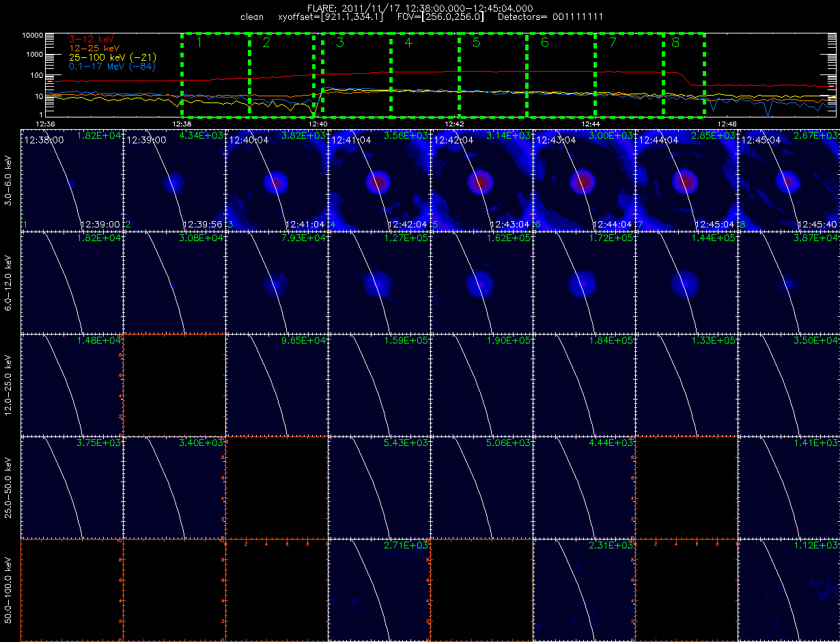Click the '10000' y-axis label
This screenshot has height=642, width=840.
[33, 34]
